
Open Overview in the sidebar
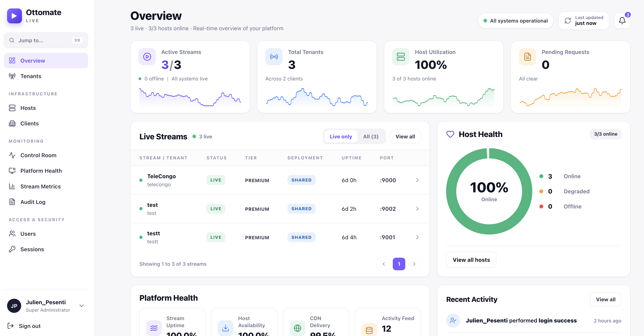coord(46,61)
